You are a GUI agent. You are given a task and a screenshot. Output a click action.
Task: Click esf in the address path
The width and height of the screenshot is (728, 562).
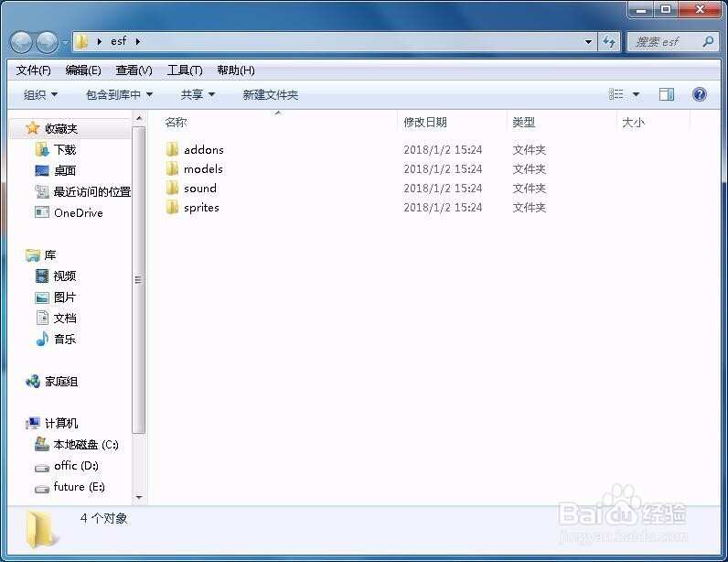118,41
